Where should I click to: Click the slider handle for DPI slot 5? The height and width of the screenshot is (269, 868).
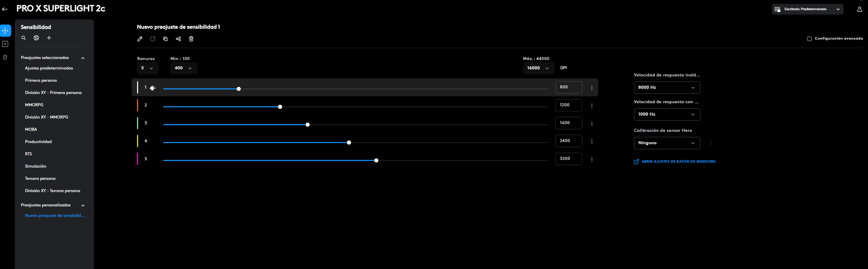376,160
